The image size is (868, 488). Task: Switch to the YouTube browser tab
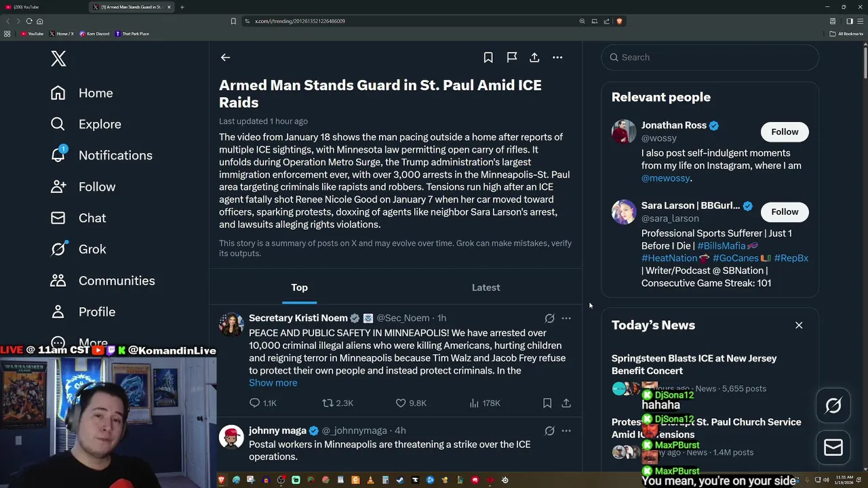pos(44,7)
